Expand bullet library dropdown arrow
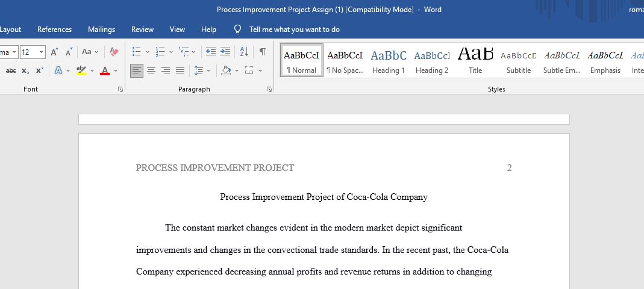 point(148,52)
